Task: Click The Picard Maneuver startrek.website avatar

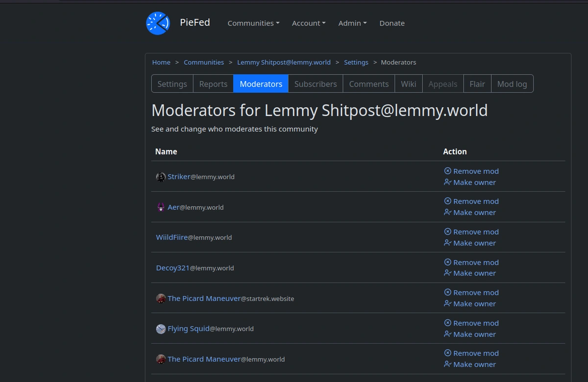Action: (x=161, y=299)
